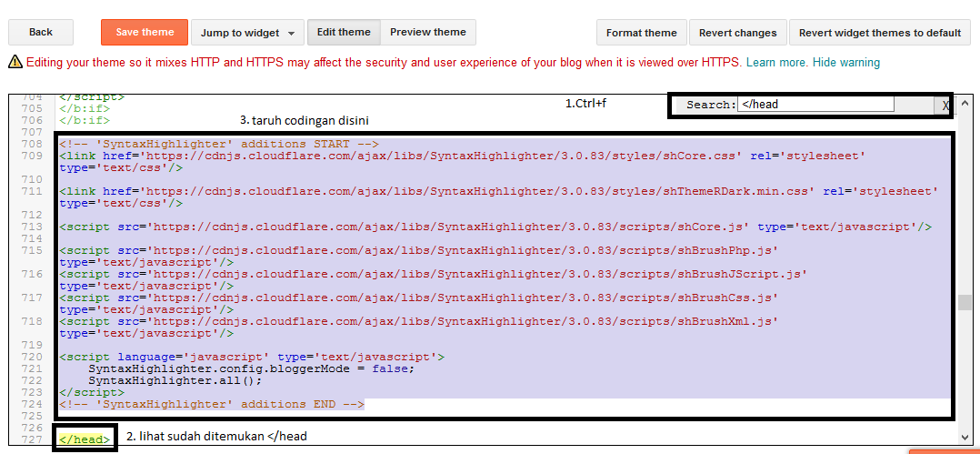
Task: Click the Back button
Action: point(41,33)
